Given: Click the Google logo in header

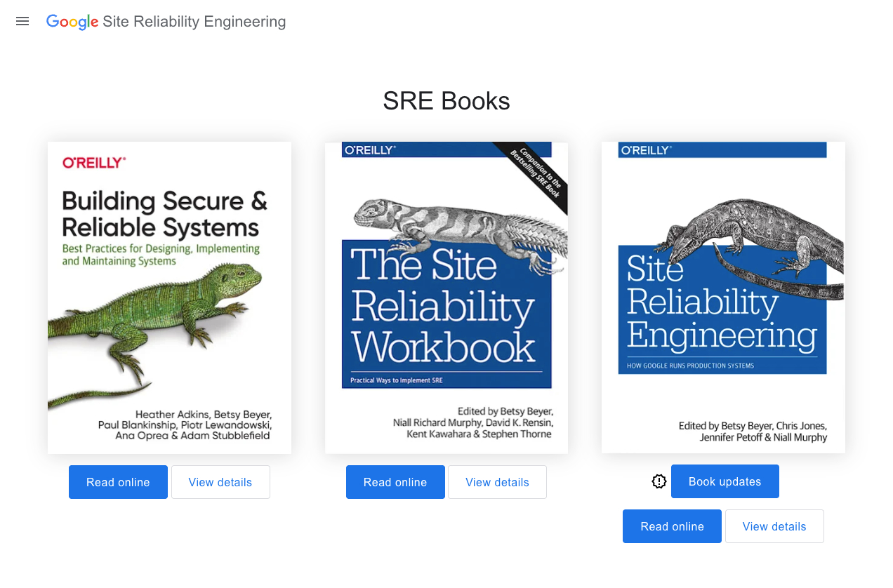Looking at the screenshot, I should click(72, 22).
